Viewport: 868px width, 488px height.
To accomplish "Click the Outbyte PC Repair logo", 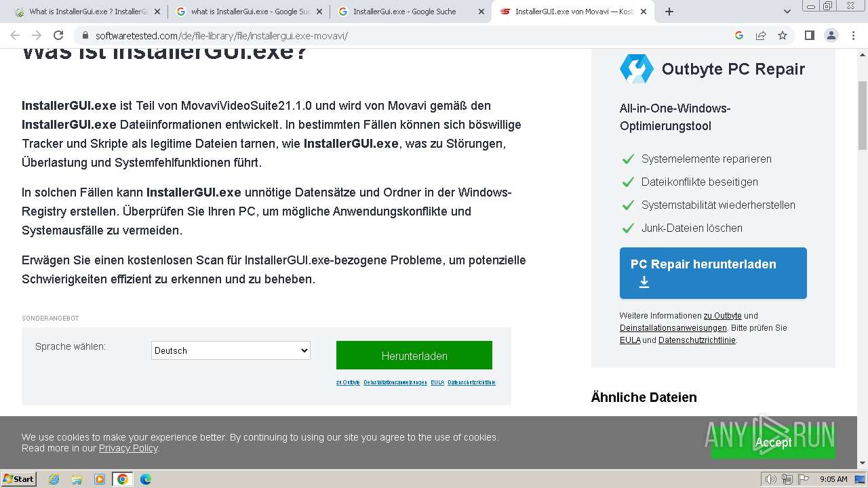I will tap(636, 68).
